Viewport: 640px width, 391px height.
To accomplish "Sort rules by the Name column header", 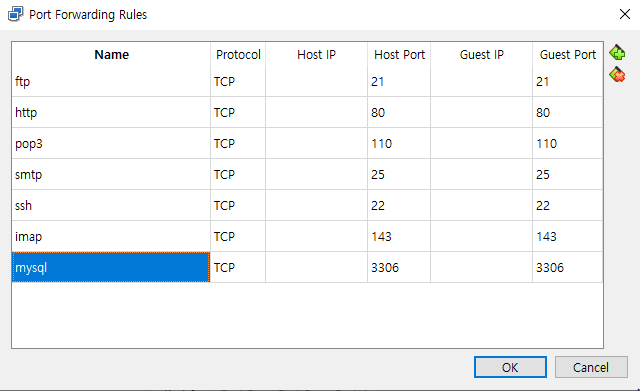I will coord(111,54).
